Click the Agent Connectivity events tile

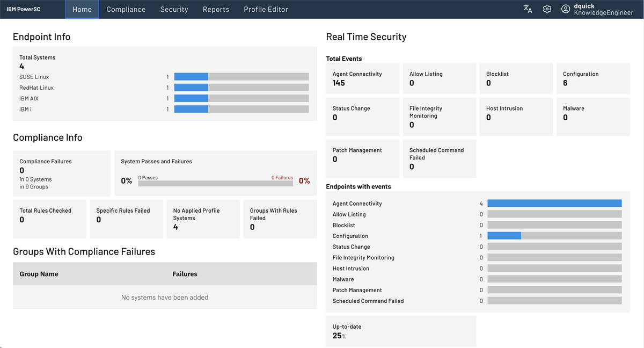coord(362,78)
